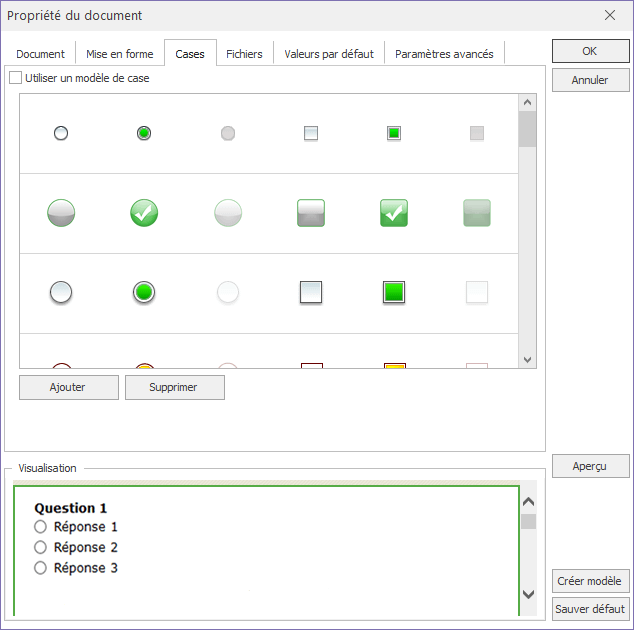The height and width of the screenshot is (632, 636).
Task: Go to the Fichiers tab
Action: coord(244,54)
